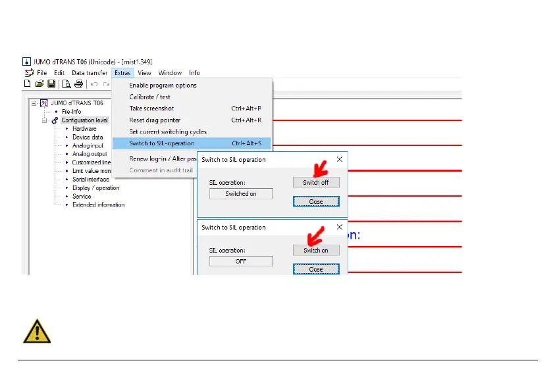Select Limit value monitoring tree item
Screen dimensions: 553x392
click(x=92, y=171)
